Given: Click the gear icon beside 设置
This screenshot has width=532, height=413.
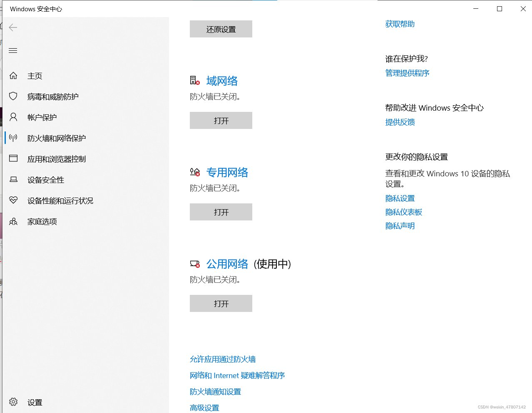Looking at the screenshot, I should coord(13,402).
